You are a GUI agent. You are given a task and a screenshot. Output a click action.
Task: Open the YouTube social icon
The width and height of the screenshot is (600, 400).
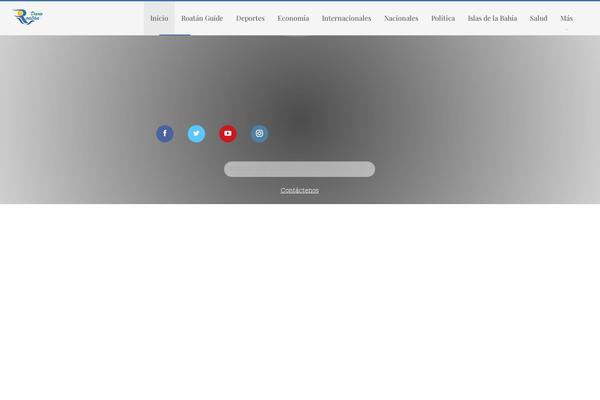pos(228,134)
